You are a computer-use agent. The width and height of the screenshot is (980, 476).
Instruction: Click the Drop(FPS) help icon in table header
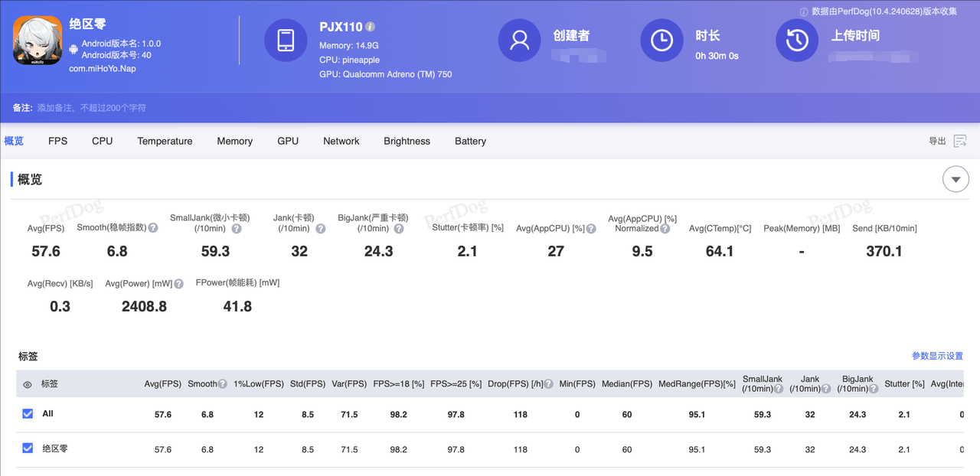click(x=549, y=384)
